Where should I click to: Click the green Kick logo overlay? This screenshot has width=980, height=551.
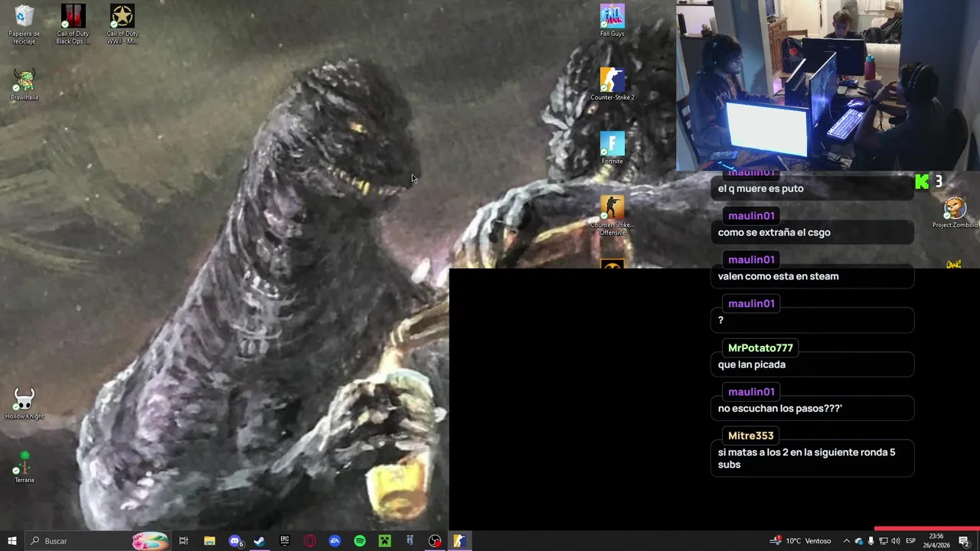click(922, 181)
